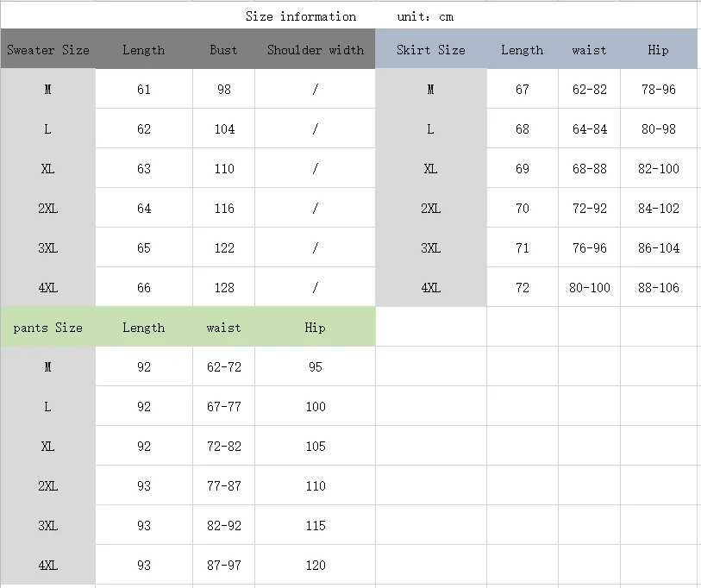Select the Skirt Size header cell
The width and height of the screenshot is (701, 588).
pyautogui.click(x=430, y=49)
